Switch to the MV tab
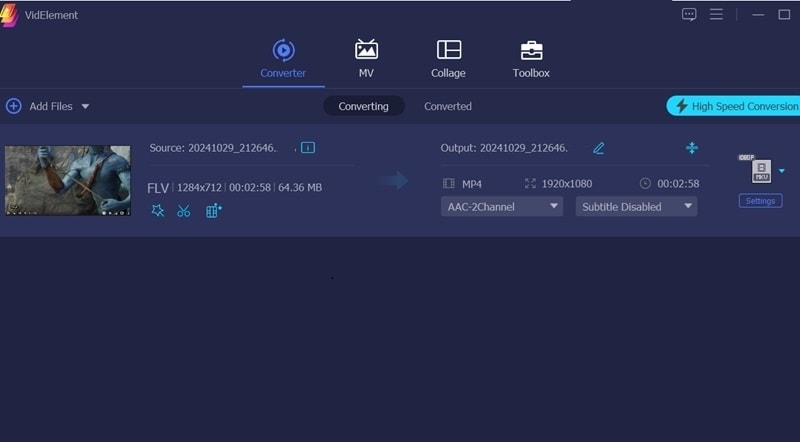This screenshot has width=800, height=442. 366,59
